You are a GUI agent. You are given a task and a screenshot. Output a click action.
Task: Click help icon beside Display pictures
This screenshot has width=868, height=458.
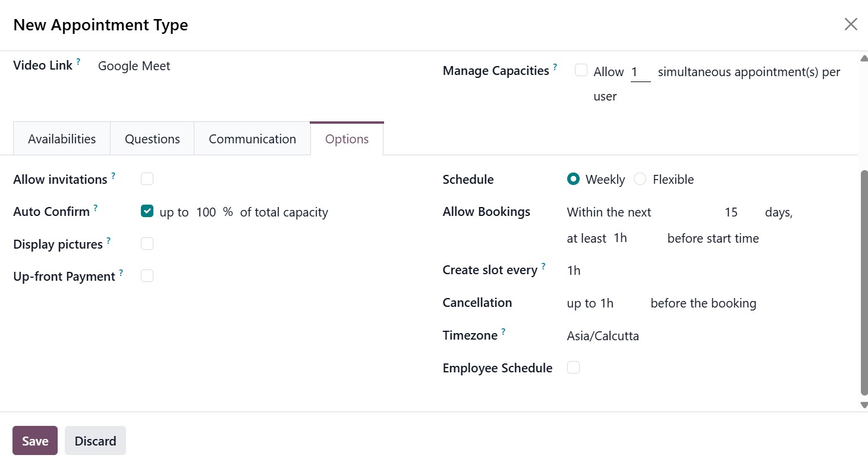108,240
